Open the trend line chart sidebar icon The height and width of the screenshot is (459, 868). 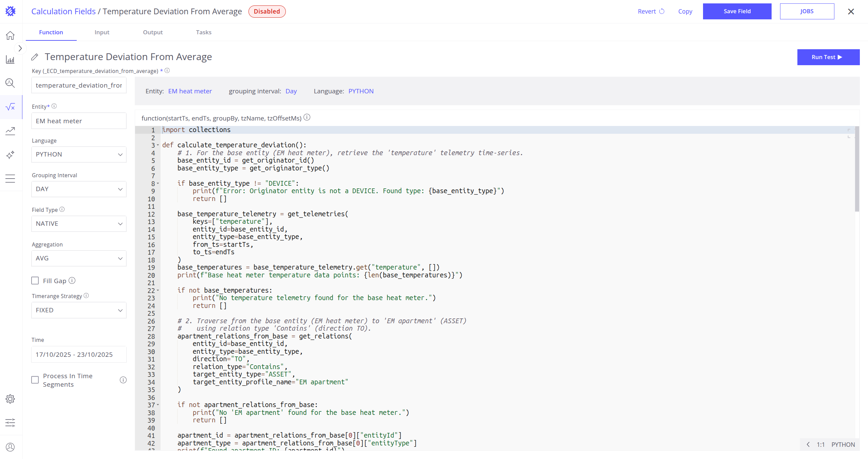[x=10, y=131]
